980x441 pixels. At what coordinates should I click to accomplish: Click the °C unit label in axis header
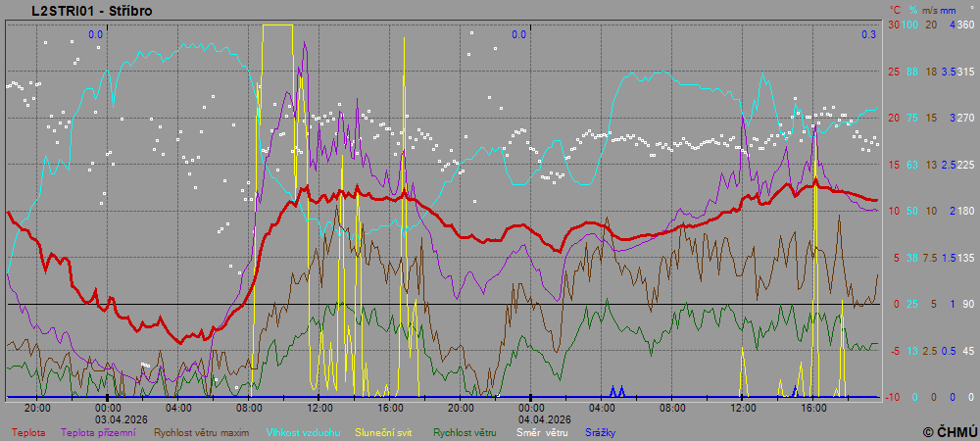895,10
